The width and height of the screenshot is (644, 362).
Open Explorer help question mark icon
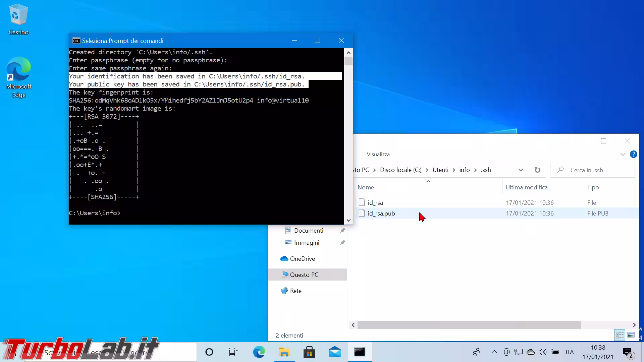pyautogui.click(x=633, y=154)
